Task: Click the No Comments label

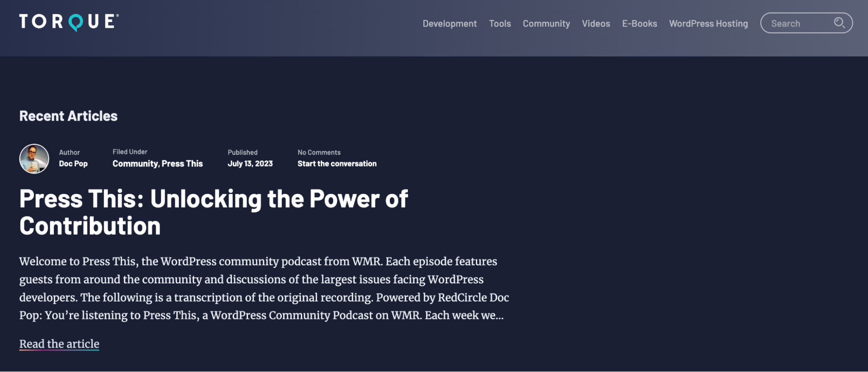Action: (x=319, y=153)
